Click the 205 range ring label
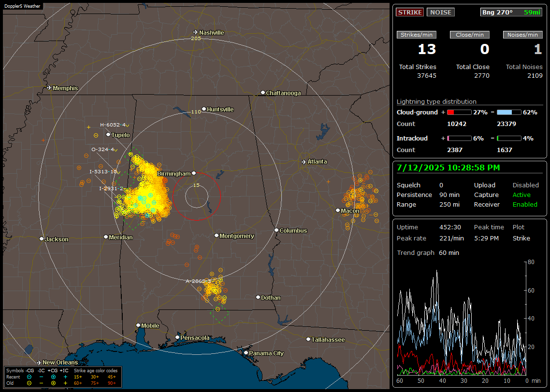550x392 pixels. click(x=196, y=38)
